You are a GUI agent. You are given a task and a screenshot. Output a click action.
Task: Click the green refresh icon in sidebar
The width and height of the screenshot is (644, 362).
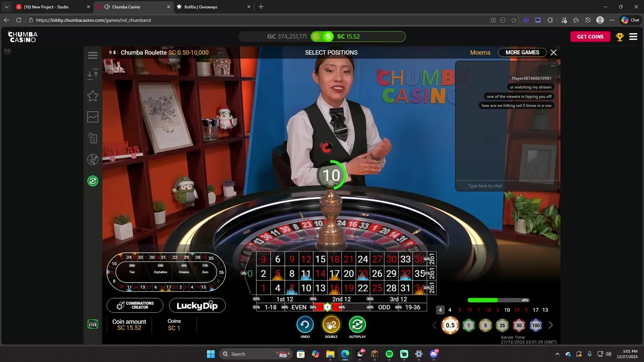93,181
